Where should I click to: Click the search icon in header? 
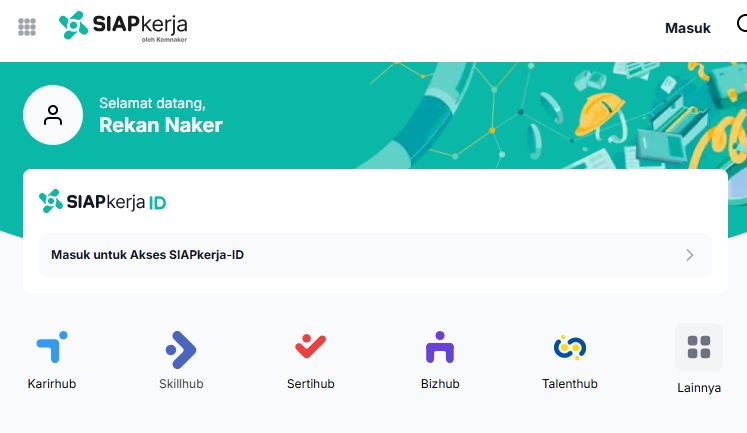[742, 25]
